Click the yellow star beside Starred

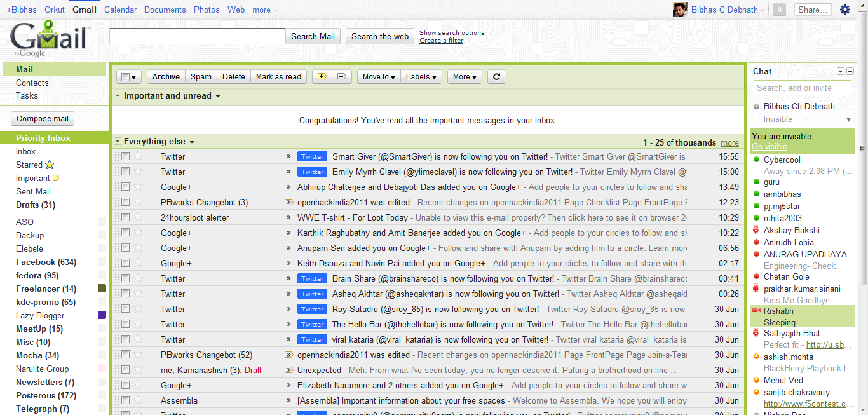(x=50, y=165)
